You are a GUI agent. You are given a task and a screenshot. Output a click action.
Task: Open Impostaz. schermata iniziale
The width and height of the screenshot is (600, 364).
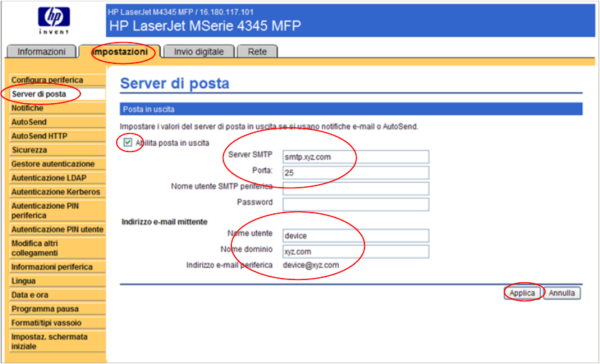pyautogui.click(x=57, y=341)
